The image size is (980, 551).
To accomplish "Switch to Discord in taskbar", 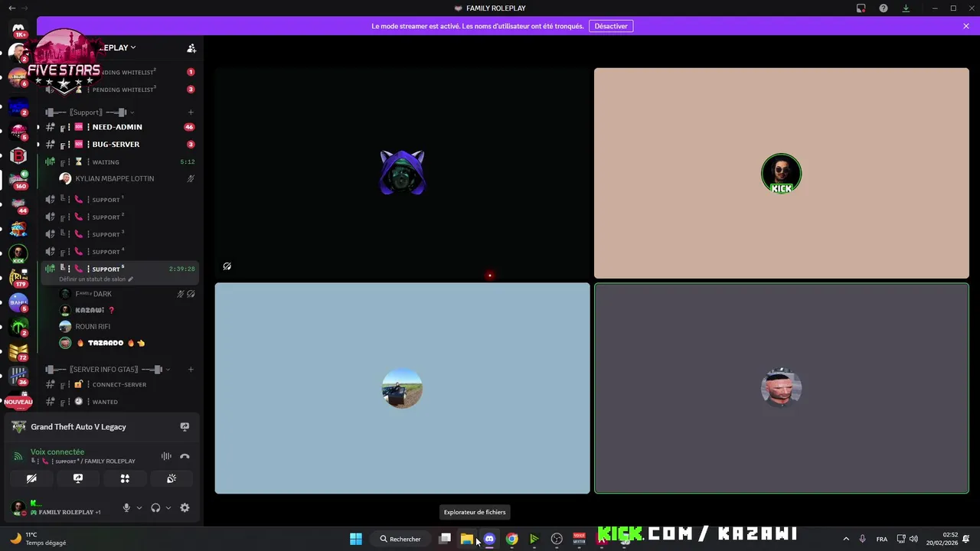I will tap(489, 539).
